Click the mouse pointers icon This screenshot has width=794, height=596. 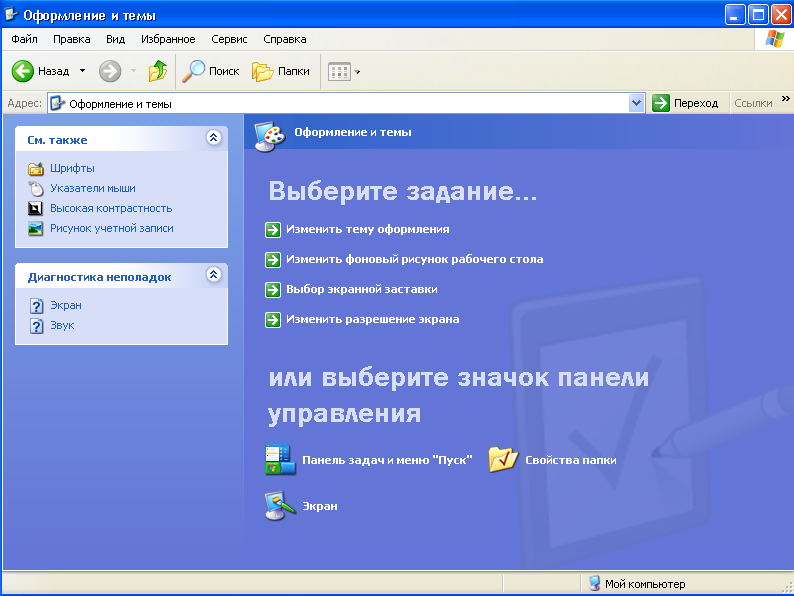35,188
